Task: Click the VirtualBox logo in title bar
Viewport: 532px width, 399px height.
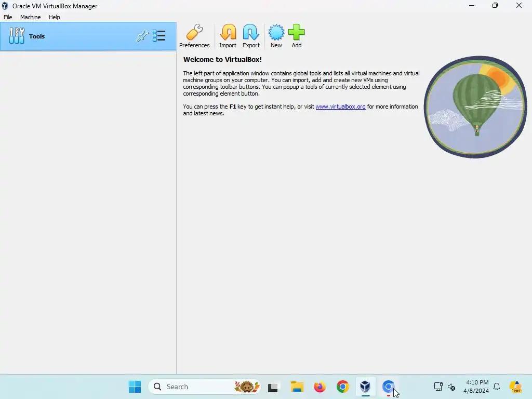Action: pos(5,6)
